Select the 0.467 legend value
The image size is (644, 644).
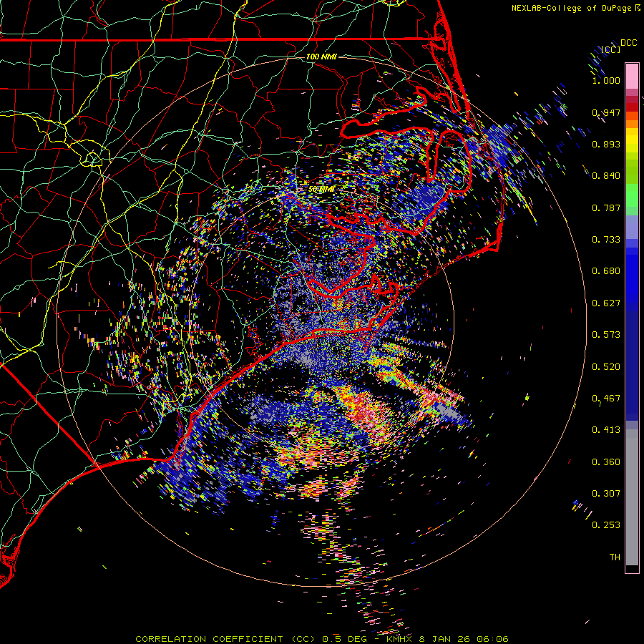click(x=606, y=399)
